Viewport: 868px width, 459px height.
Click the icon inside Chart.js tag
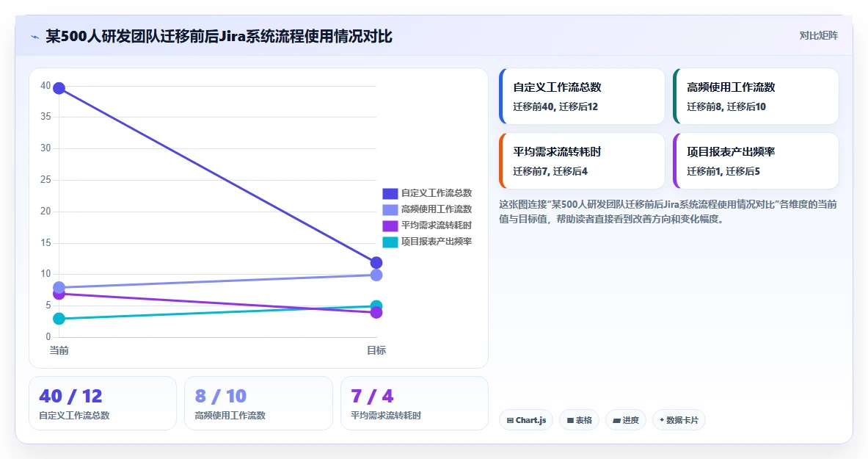point(510,421)
